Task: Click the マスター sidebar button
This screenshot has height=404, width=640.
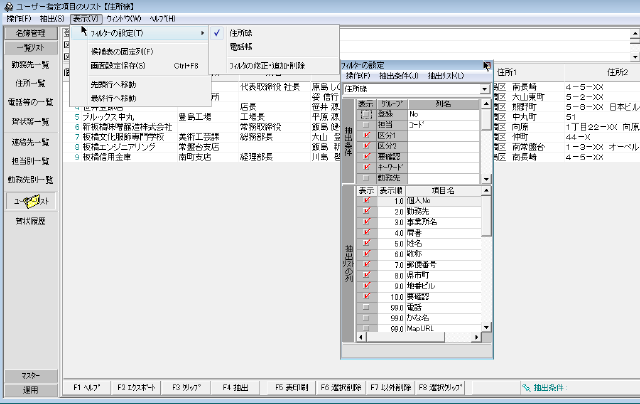Action: [x=31, y=375]
